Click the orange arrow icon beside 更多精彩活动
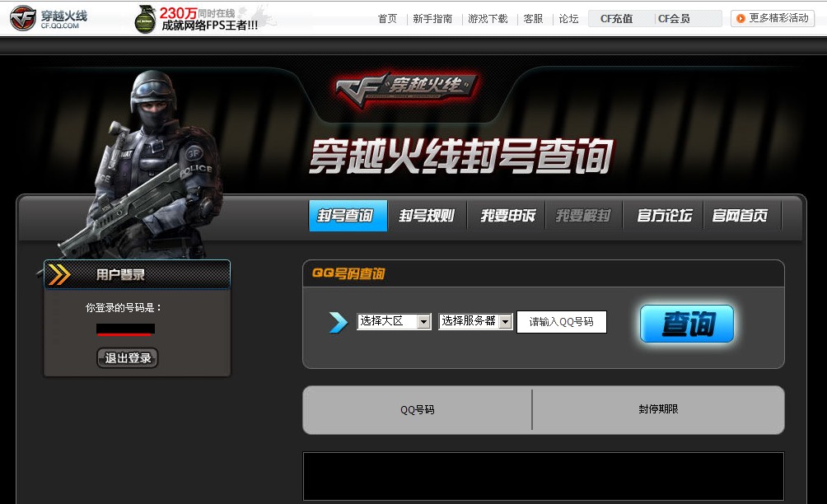827x504 pixels. click(741, 18)
